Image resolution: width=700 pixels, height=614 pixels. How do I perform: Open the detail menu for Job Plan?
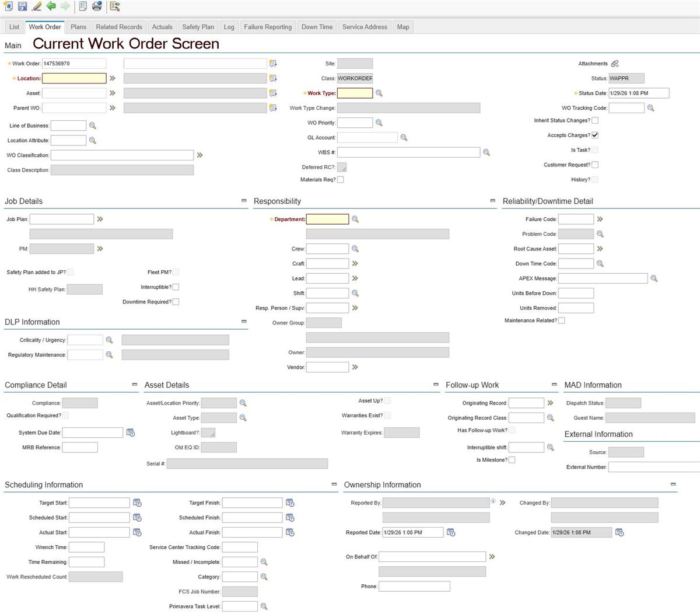[x=100, y=219]
